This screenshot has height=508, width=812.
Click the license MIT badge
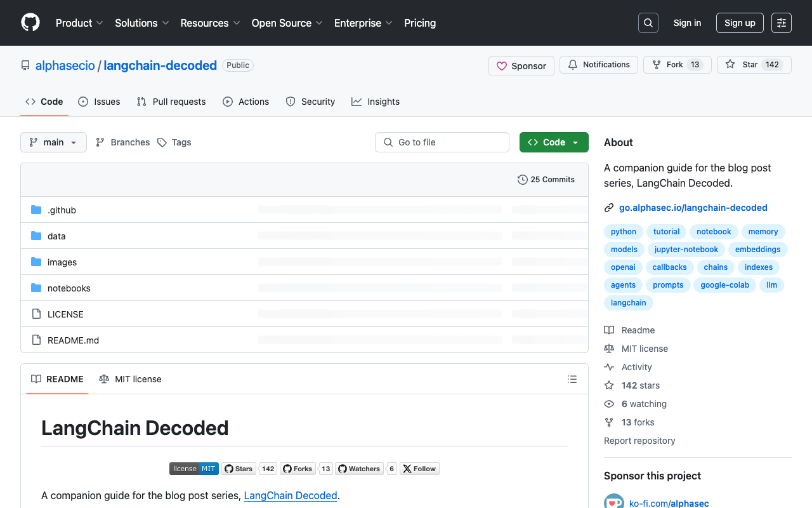point(194,469)
